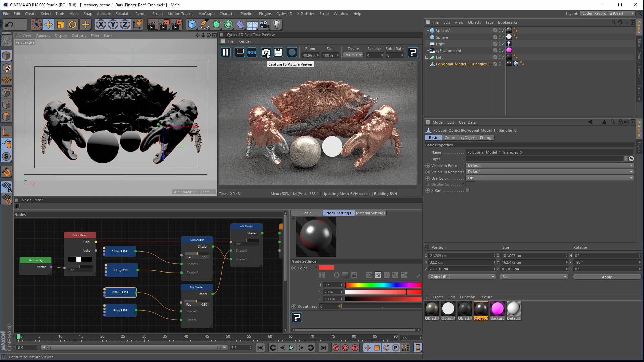Switch to the Material Settings tab
The image size is (644, 362).
click(x=370, y=213)
